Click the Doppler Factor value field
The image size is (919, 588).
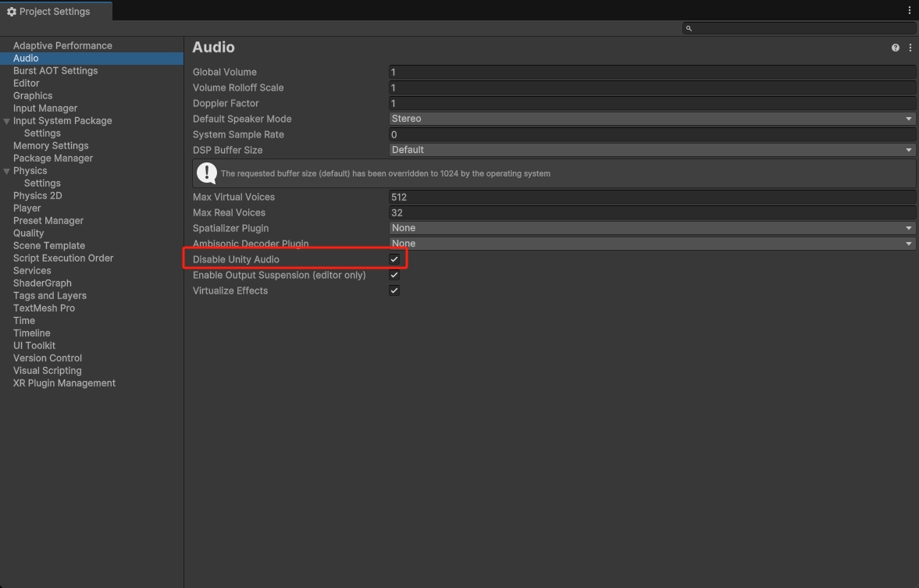pyautogui.click(x=652, y=103)
